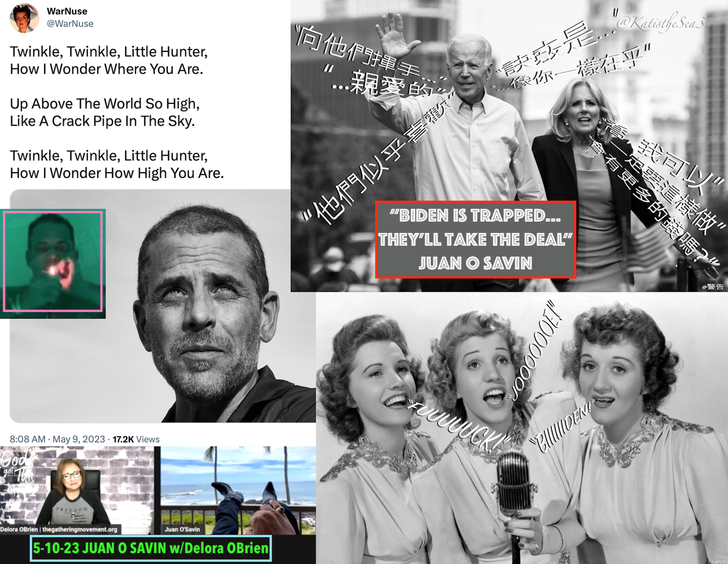Viewport: 728px width, 564px height.
Task: Click the WarNuse profile avatar
Action: coord(24,18)
